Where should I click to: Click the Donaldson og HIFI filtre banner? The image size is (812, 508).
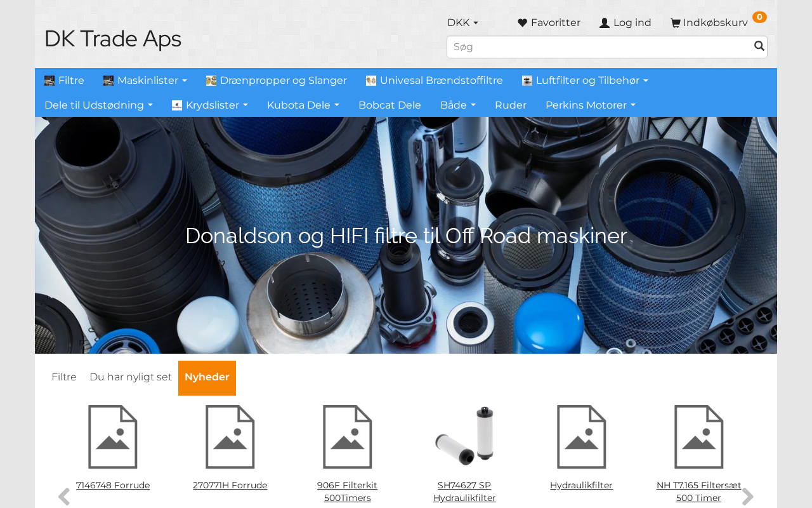406,236
